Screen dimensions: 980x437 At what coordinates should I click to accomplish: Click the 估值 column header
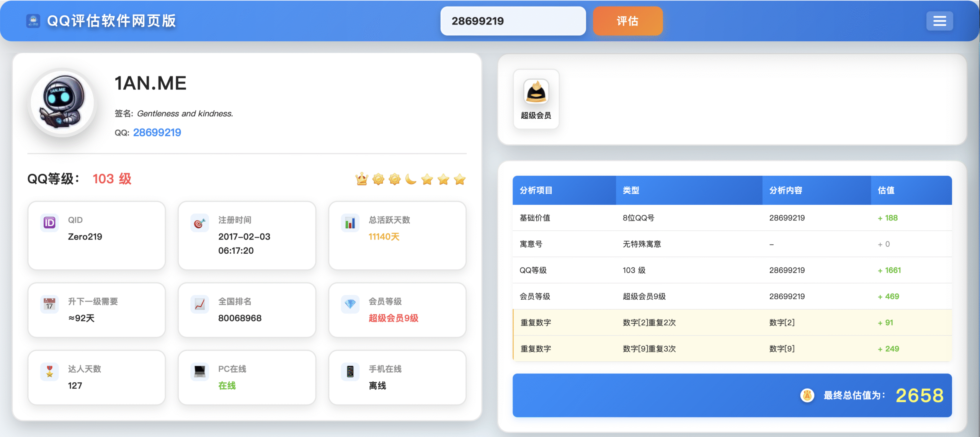pos(886,190)
